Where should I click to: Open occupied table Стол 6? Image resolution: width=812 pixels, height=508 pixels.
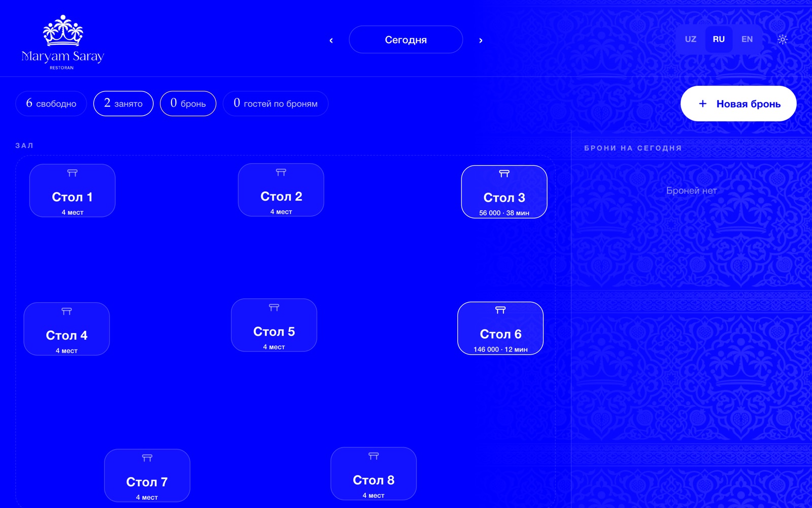[x=500, y=328]
